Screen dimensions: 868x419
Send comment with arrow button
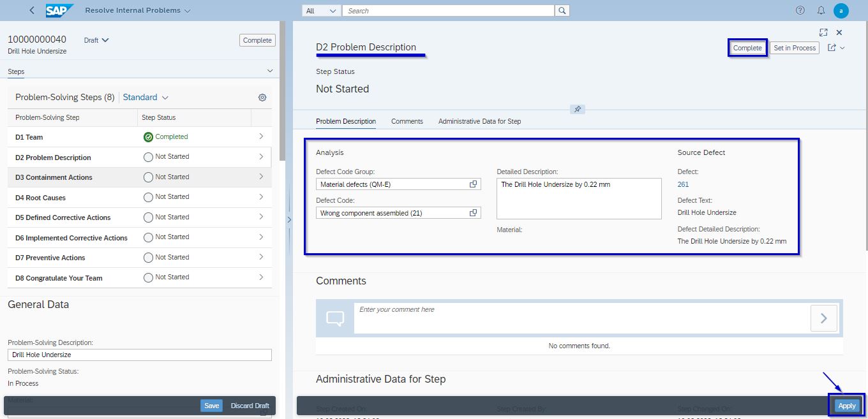(823, 318)
